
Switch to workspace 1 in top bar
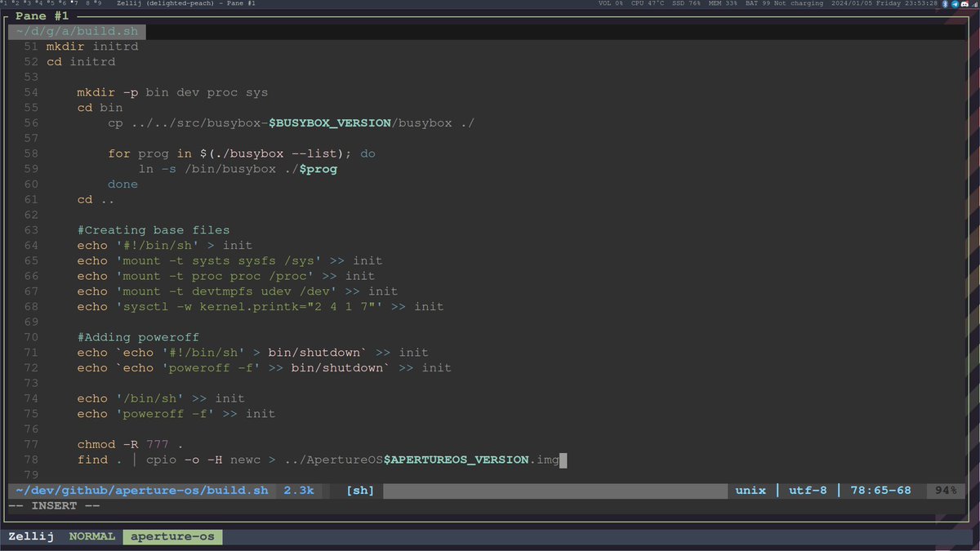tap(4, 3)
